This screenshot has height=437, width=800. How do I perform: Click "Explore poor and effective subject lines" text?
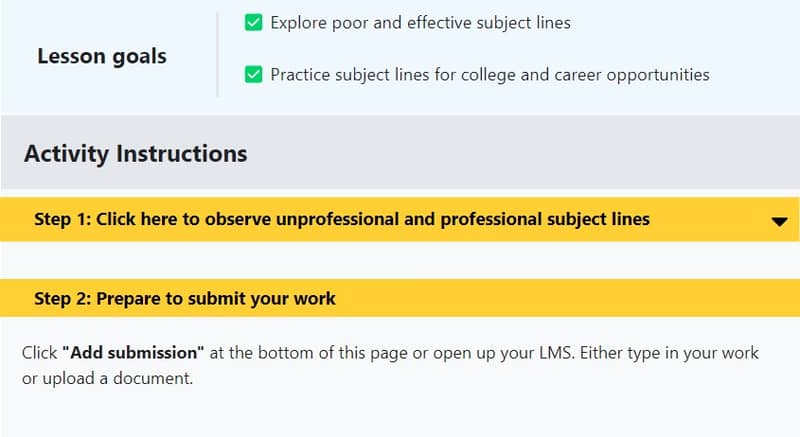point(420,22)
